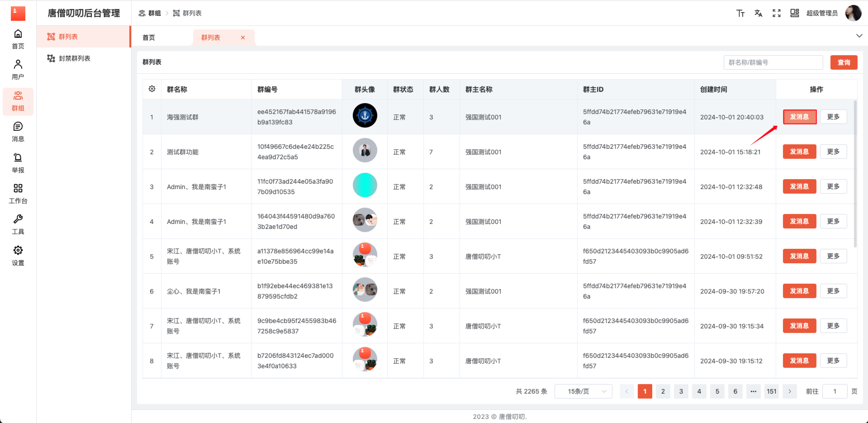Open the 工具 sidebar section

pos(18,224)
